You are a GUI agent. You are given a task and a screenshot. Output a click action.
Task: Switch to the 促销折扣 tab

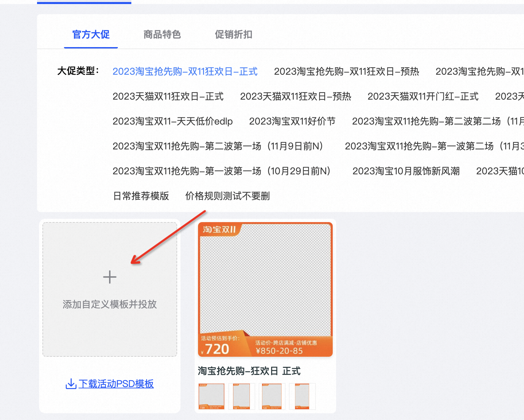click(x=233, y=34)
